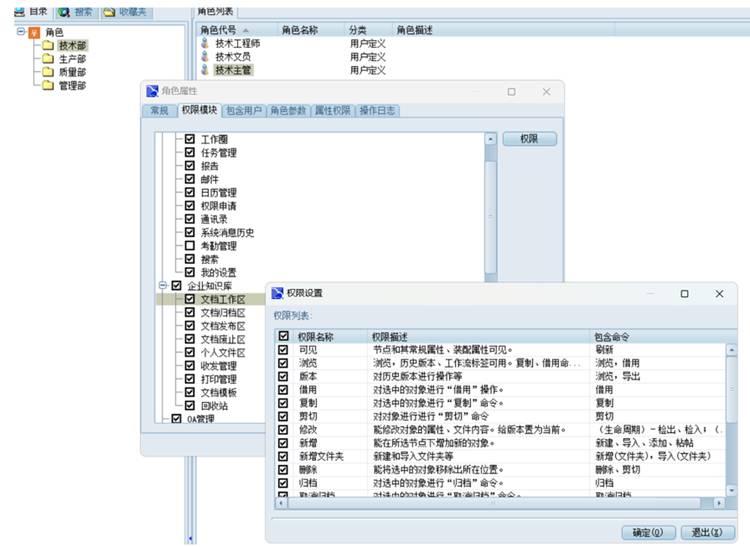Confirm with the 确定(O) button
This screenshot has height=547, width=750.
(x=648, y=531)
